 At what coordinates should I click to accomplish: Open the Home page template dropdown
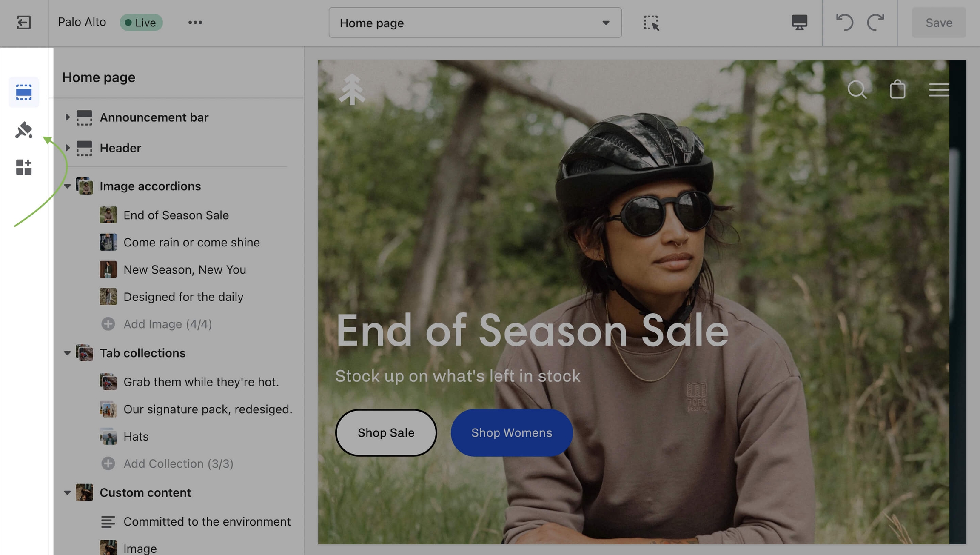[x=475, y=23]
